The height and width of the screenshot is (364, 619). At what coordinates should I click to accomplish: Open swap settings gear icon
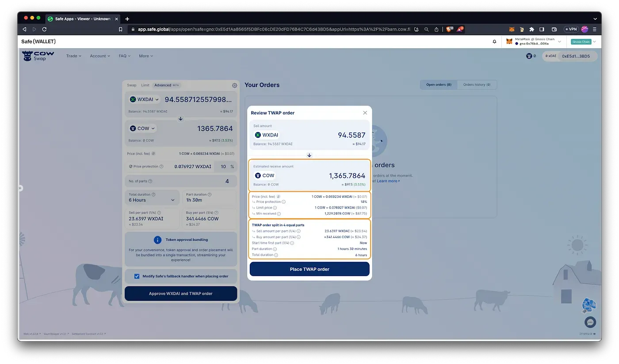click(235, 85)
